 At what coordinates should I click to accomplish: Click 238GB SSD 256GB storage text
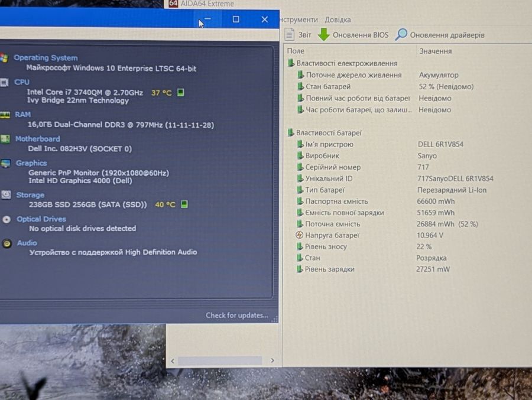coord(88,204)
